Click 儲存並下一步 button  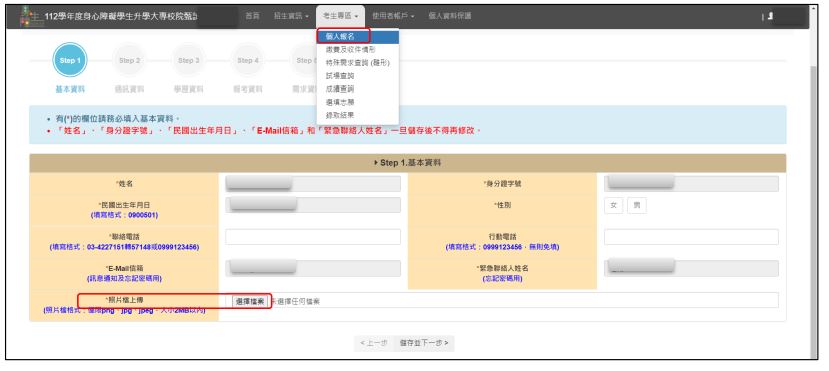click(x=424, y=343)
